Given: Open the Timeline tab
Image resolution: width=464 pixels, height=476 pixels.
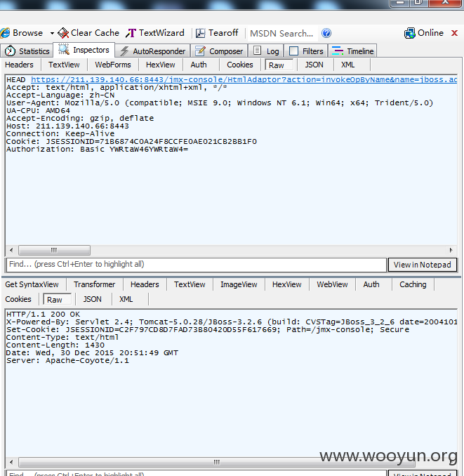Looking at the screenshot, I should 352,51.
